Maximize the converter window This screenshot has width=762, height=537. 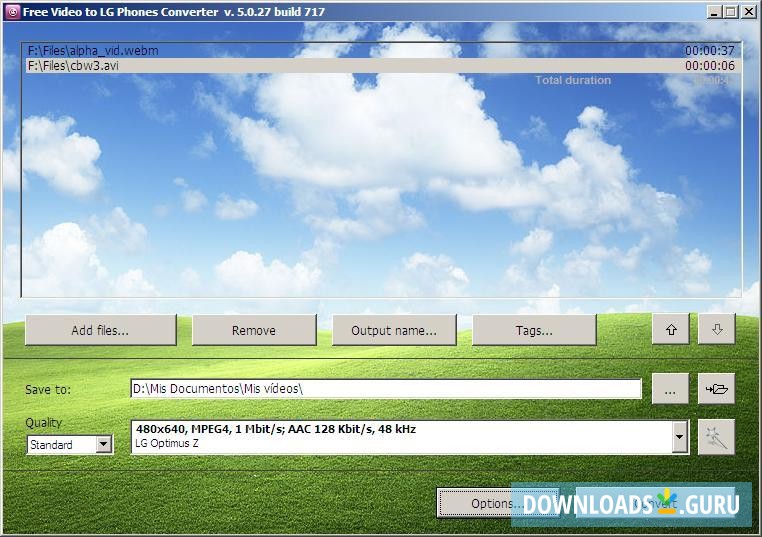(x=730, y=12)
